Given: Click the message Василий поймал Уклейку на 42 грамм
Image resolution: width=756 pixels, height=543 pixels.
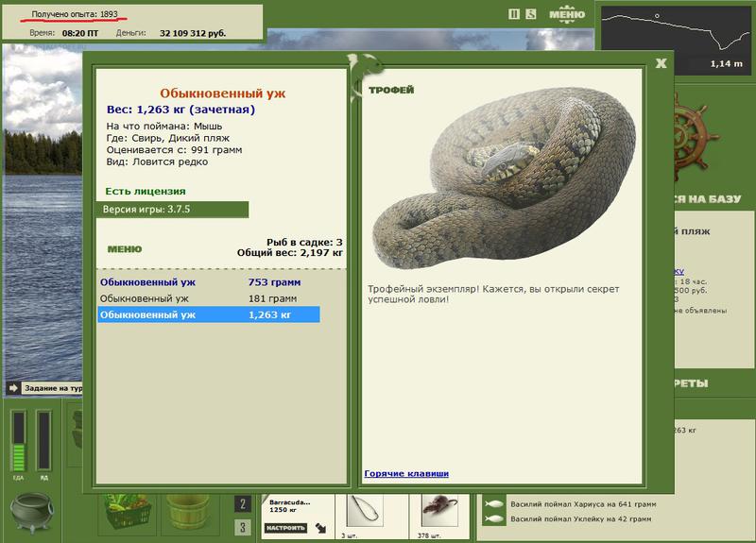Looking at the screenshot, I should click(581, 518).
